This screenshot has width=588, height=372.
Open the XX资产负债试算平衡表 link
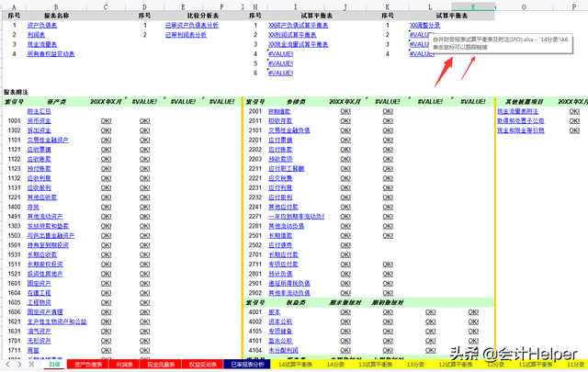tap(298, 25)
